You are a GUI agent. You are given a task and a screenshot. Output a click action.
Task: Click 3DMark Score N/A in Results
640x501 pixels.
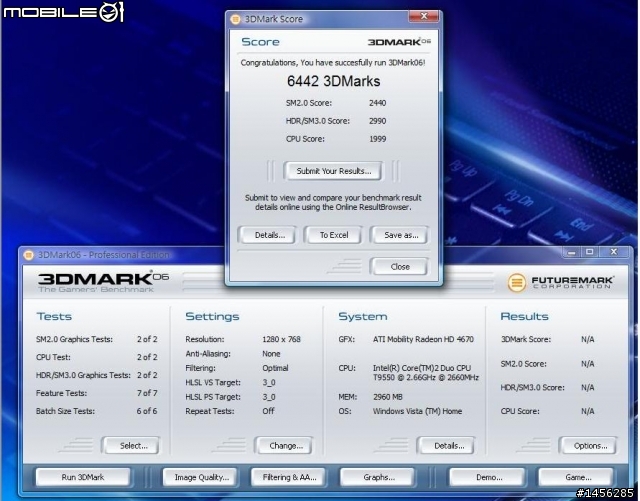[x=588, y=339]
